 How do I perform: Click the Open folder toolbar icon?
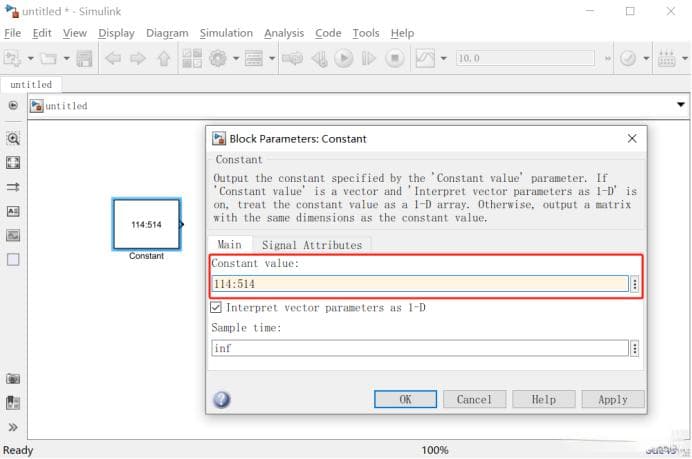point(49,58)
